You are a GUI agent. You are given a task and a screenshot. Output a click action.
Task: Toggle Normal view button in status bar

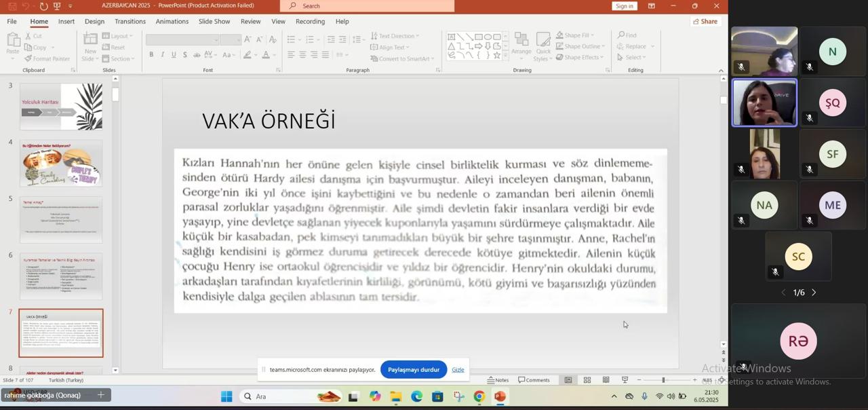tap(568, 380)
